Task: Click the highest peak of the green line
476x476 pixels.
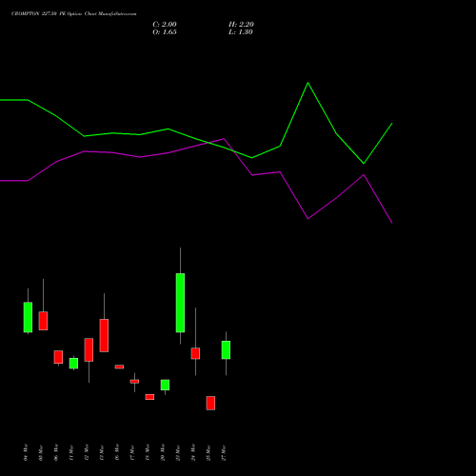Action: click(307, 83)
